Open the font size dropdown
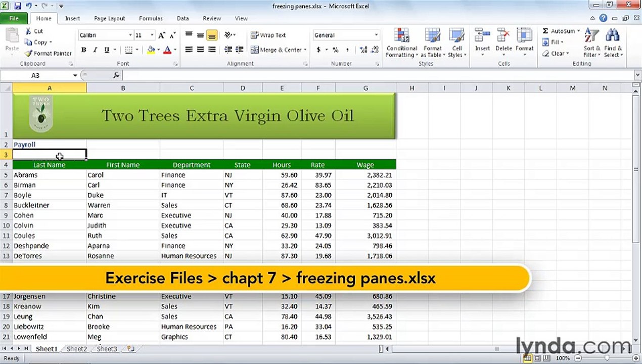Screen dimensions: 642x364 click(152, 35)
